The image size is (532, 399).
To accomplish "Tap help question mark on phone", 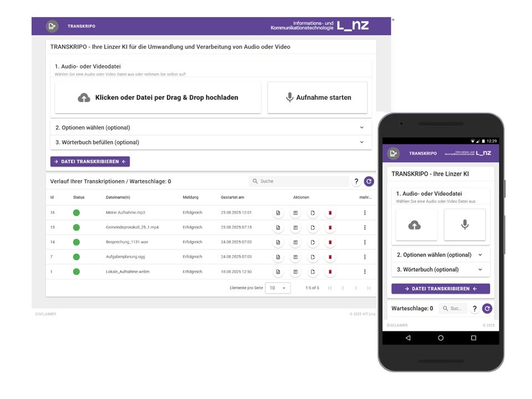I will coord(475,309).
